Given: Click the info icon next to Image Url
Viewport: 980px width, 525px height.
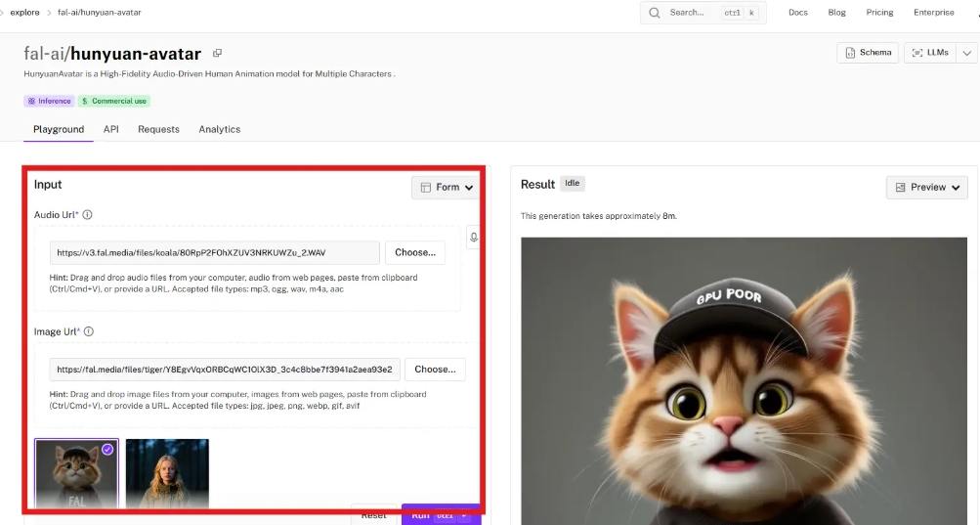Looking at the screenshot, I should coord(89,332).
